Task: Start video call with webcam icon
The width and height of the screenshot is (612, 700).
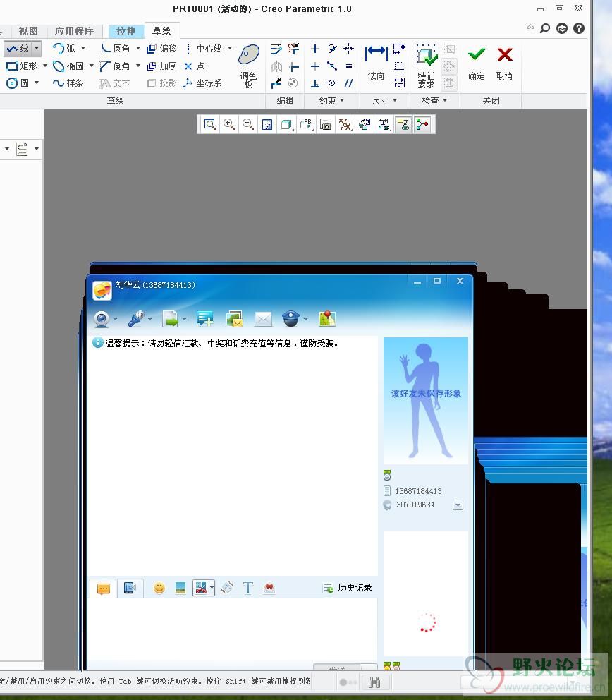Action: (102, 319)
